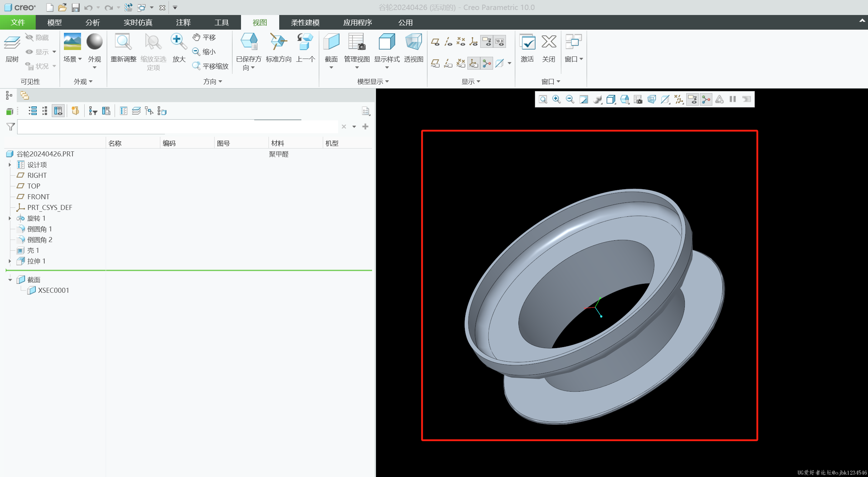
Task: Click Save icon in quick access toolbar
Action: (x=75, y=7)
